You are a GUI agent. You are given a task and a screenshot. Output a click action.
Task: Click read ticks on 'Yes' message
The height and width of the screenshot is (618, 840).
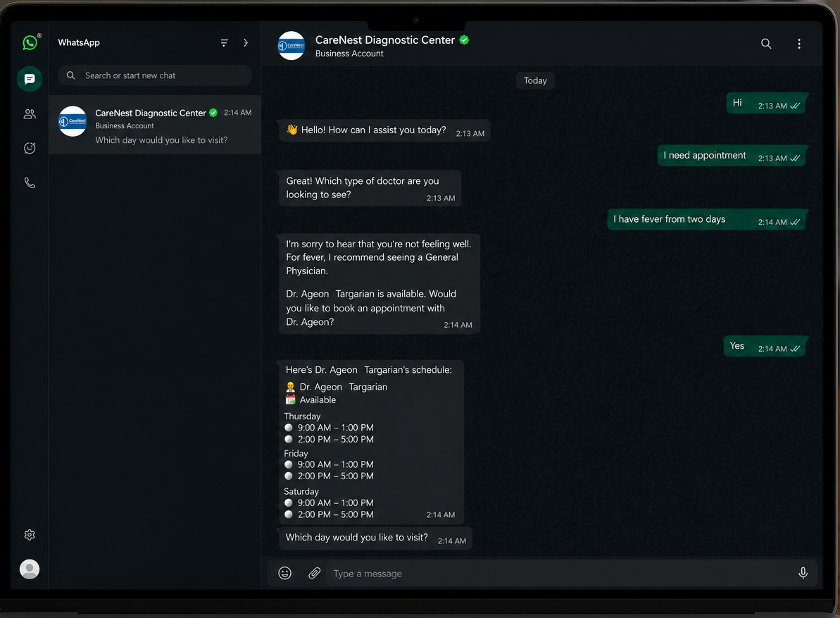[795, 348]
